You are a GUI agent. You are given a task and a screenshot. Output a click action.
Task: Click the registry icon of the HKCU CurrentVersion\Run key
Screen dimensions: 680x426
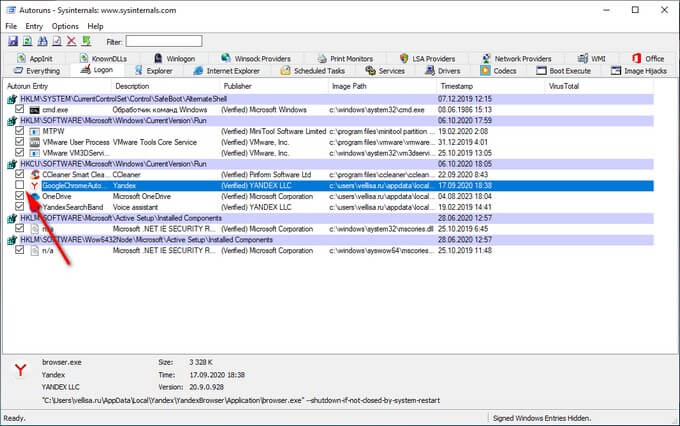[12, 164]
